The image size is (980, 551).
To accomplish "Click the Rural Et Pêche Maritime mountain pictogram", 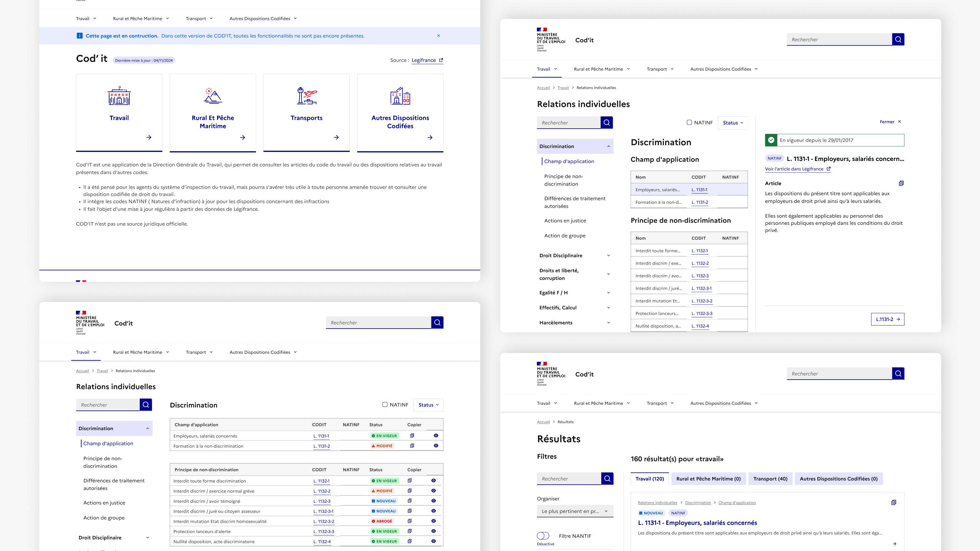I will coord(213,96).
